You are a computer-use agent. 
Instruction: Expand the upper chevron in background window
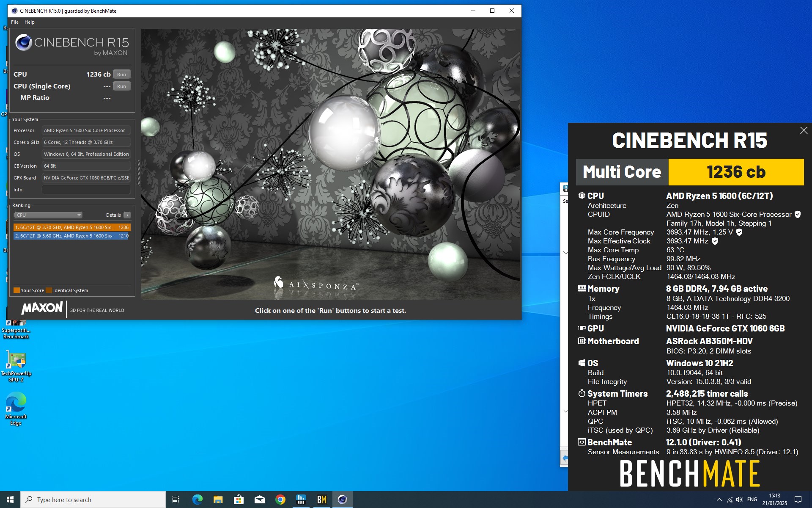click(565, 253)
